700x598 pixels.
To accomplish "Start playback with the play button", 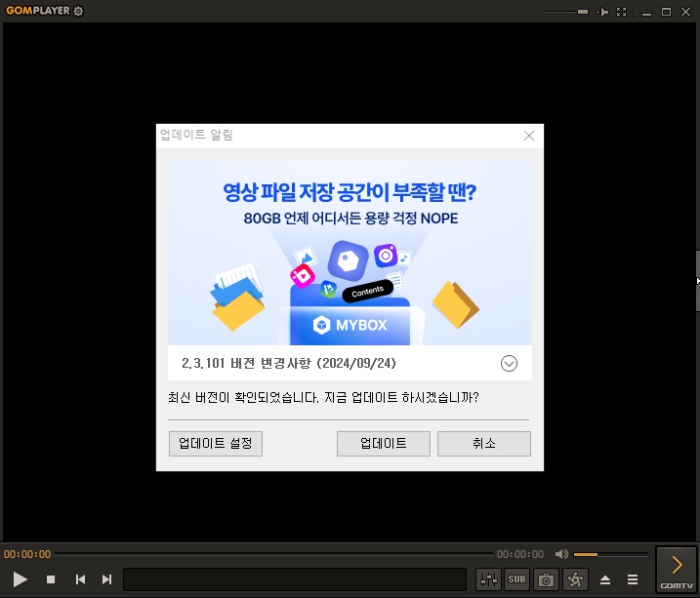I will (x=20, y=579).
